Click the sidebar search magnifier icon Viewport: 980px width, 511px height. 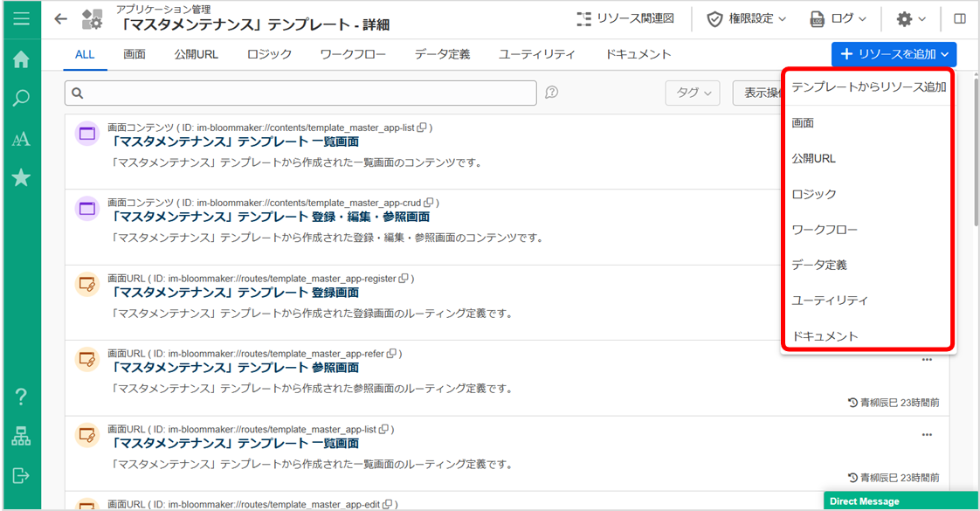(x=21, y=98)
